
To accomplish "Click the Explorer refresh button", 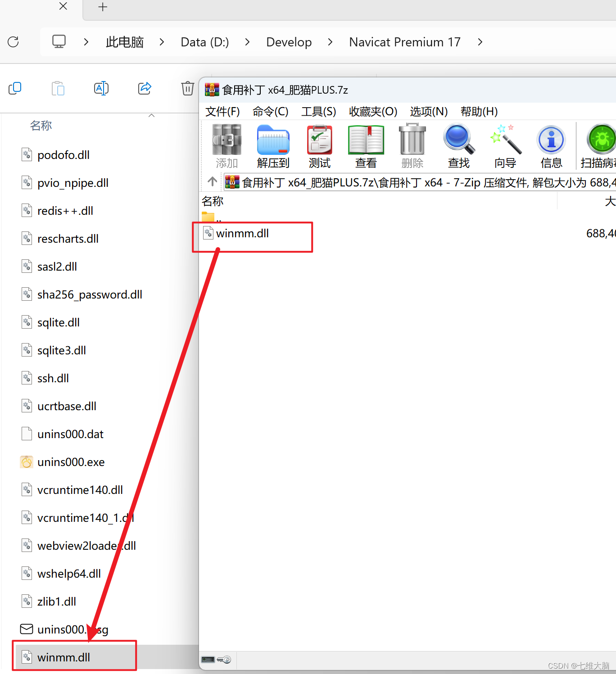I will pyautogui.click(x=14, y=42).
